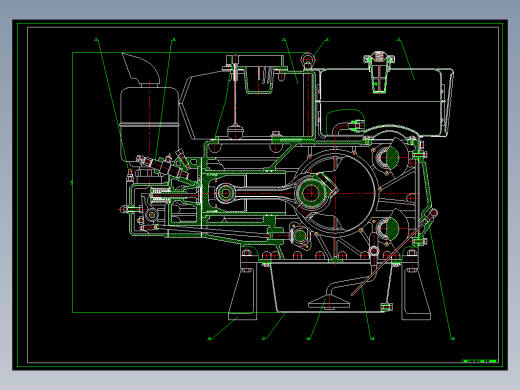520x390 pixels.
Task: Click the exhaust muffler body on the left
Action: (x=149, y=124)
